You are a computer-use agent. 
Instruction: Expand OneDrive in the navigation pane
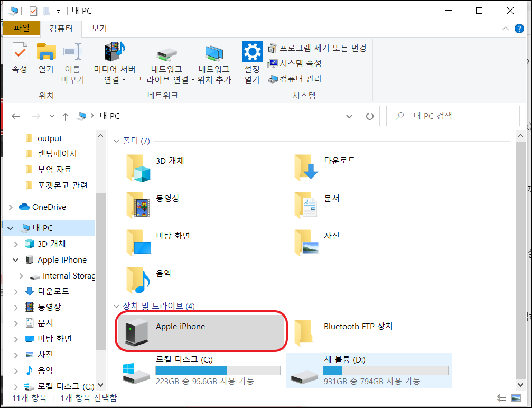tap(12, 207)
